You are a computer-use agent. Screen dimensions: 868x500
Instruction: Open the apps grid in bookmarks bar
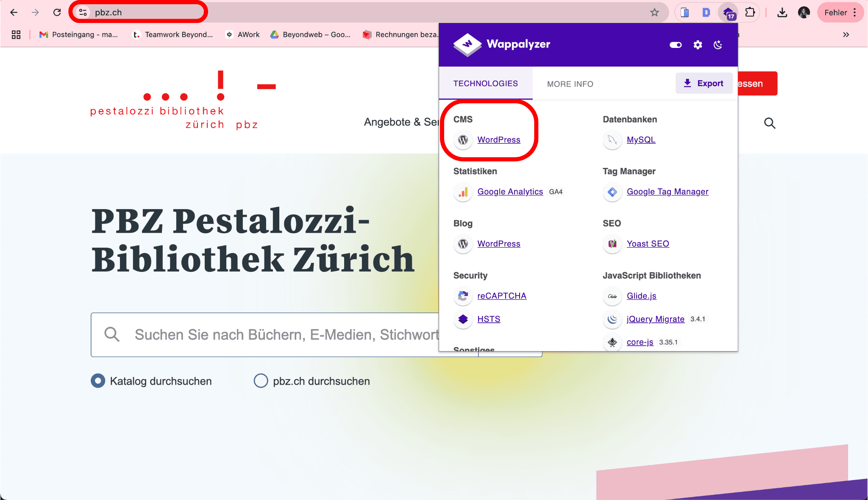click(16, 34)
